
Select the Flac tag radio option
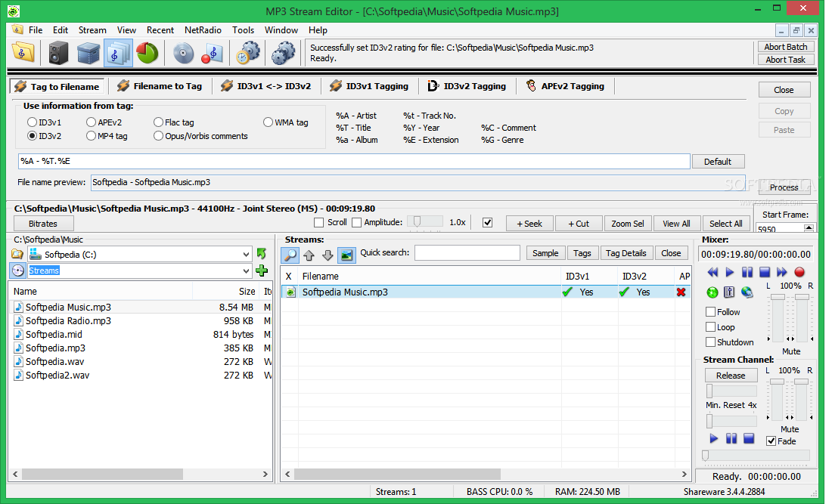click(x=158, y=122)
